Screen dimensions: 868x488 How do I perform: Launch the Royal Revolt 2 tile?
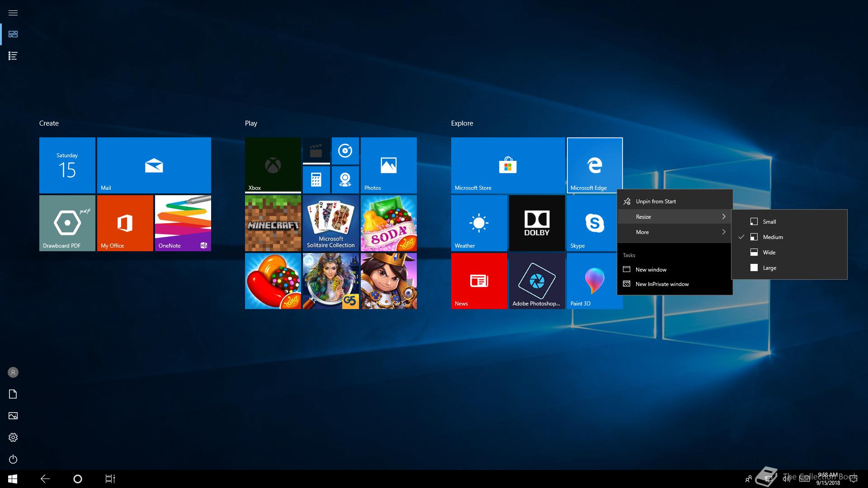[x=389, y=281]
